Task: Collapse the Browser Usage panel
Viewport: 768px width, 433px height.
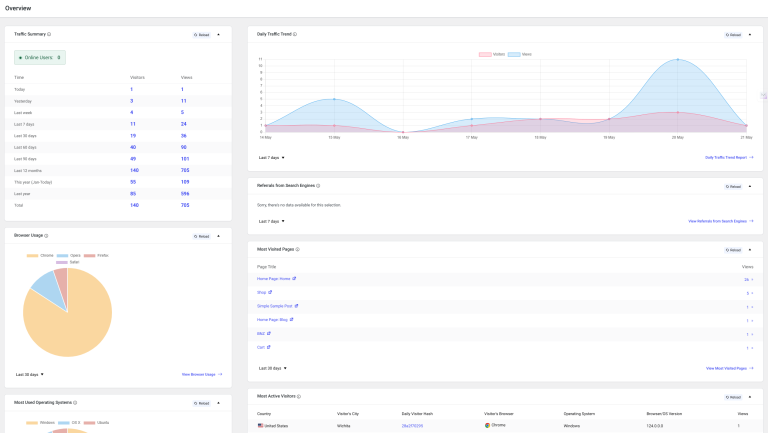Action: [218, 237]
